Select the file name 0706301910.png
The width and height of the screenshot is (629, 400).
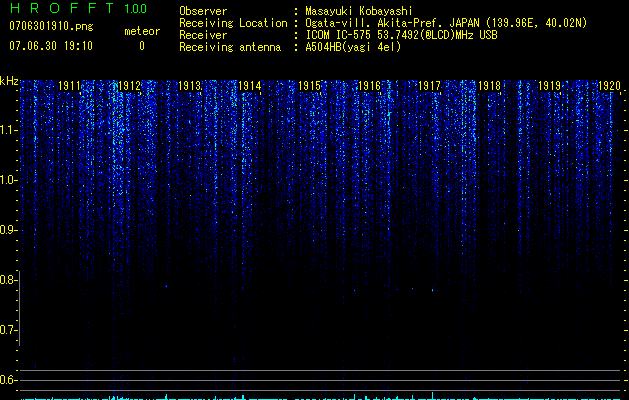pyautogui.click(x=51, y=26)
